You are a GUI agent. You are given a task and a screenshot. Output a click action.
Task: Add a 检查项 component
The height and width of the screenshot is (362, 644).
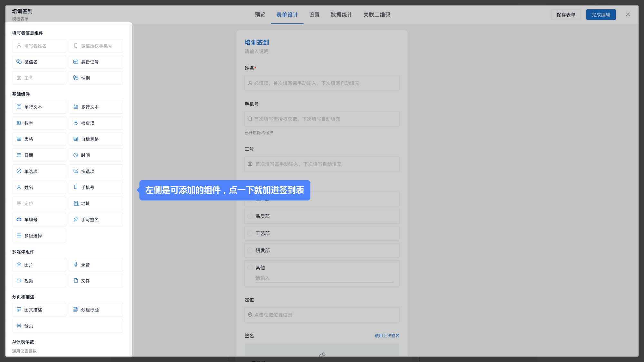pyautogui.click(x=96, y=123)
